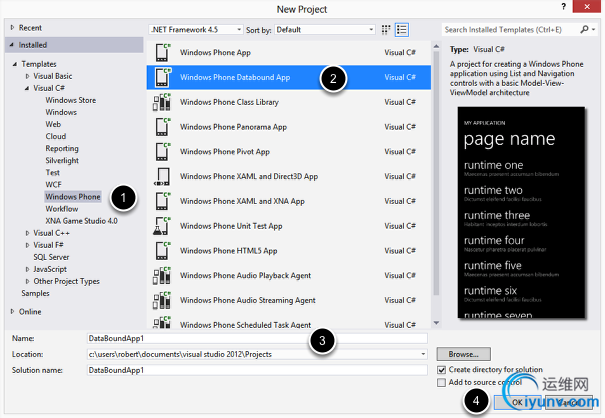
Task: Click the Solution name input field
Action: (x=257, y=370)
